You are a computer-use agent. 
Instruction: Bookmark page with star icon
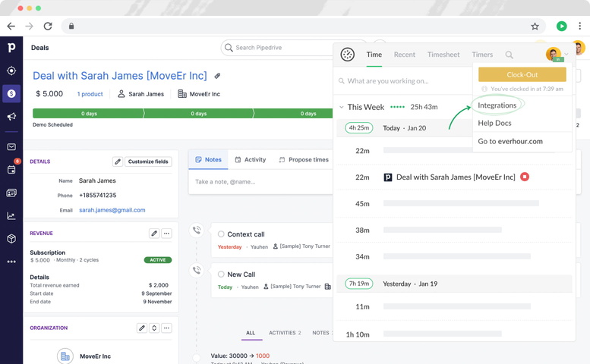(x=535, y=26)
